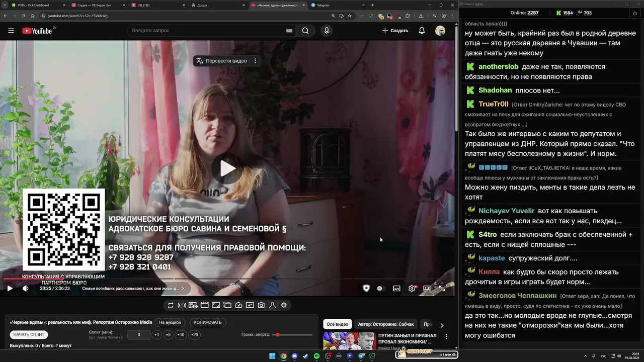644x362 pixels.
Task: Take a screenshot with the camera icon
Action: (x=261, y=305)
